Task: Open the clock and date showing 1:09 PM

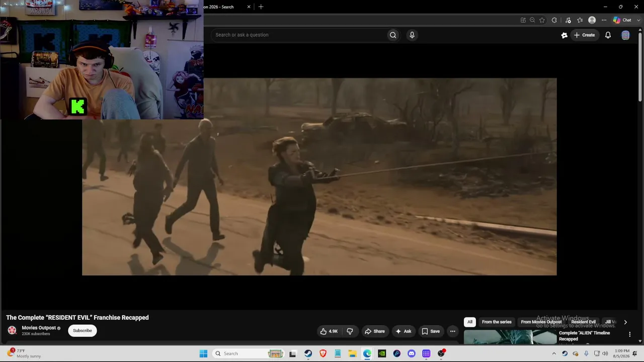Action: pos(622,353)
